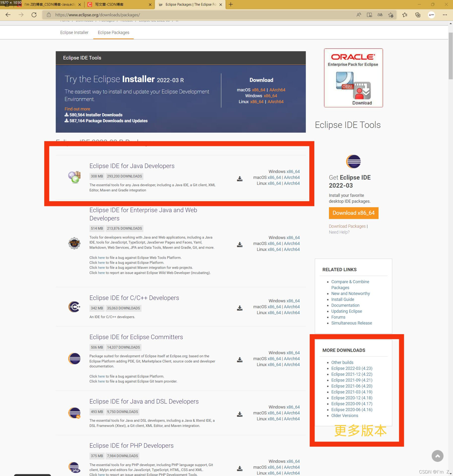
Task: Click installer macOS AArch64 download link
Action: 277,90
